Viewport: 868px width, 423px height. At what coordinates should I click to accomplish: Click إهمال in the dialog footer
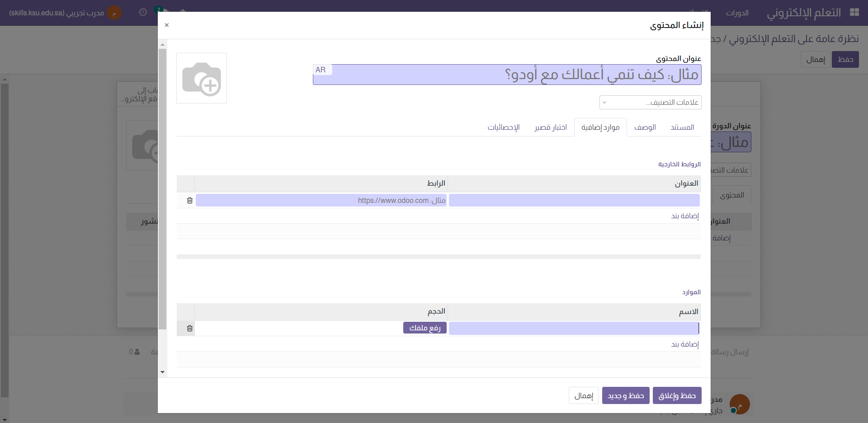pyautogui.click(x=583, y=395)
